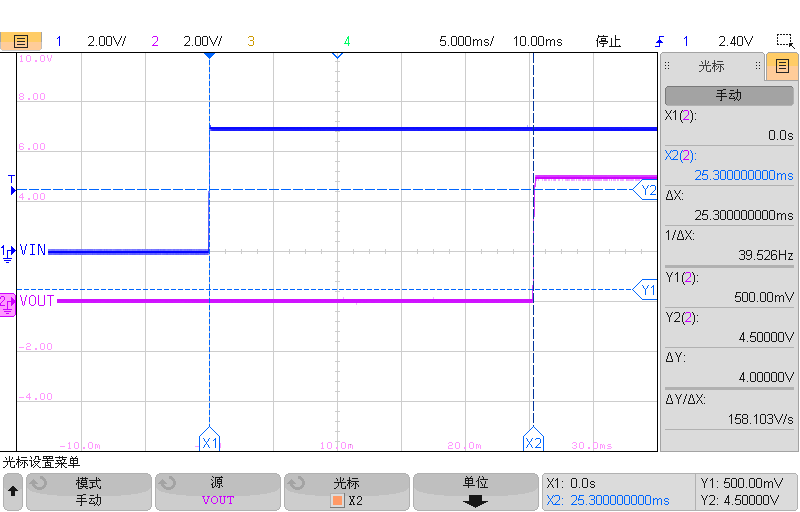This screenshot has height=512, width=800.
Task: Click the 5.000ms/ timebase setting
Action: (x=466, y=41)
